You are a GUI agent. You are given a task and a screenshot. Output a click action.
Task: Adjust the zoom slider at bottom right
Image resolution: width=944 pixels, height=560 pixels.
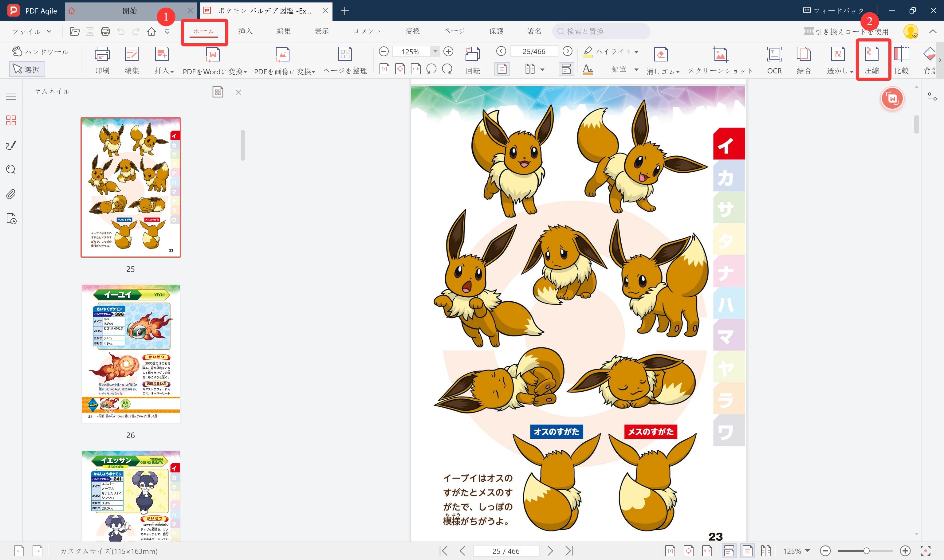point(866,550)
